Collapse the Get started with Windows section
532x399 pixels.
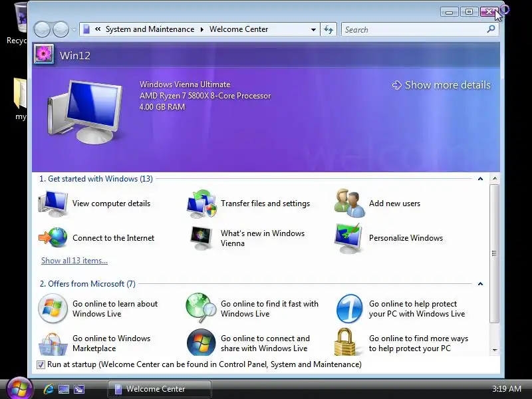pos(480,179)
